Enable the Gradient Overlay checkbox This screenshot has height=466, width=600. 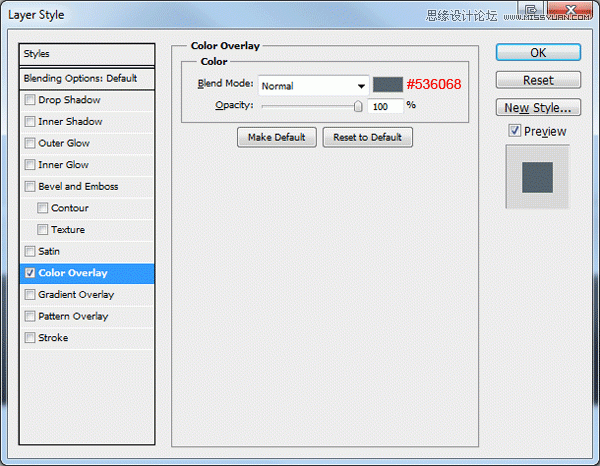pyautogui.click(x=30, y=295)
